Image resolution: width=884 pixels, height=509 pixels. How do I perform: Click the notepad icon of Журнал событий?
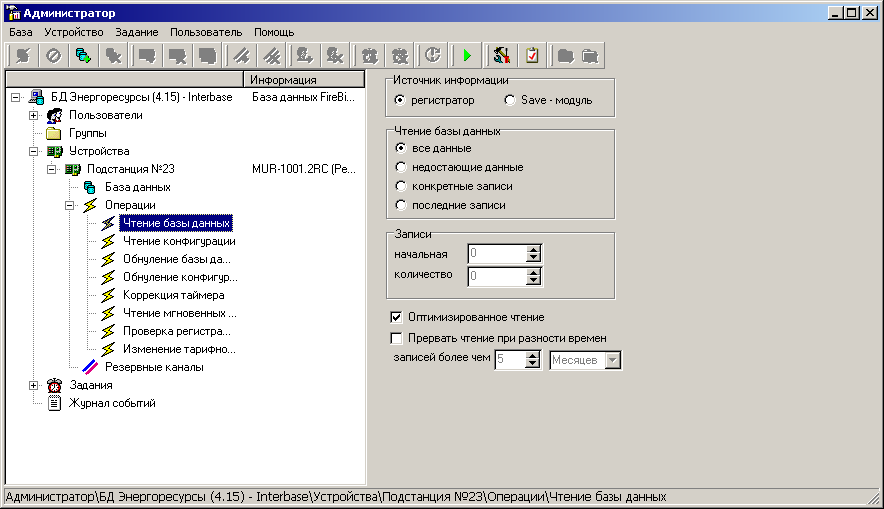54,403
